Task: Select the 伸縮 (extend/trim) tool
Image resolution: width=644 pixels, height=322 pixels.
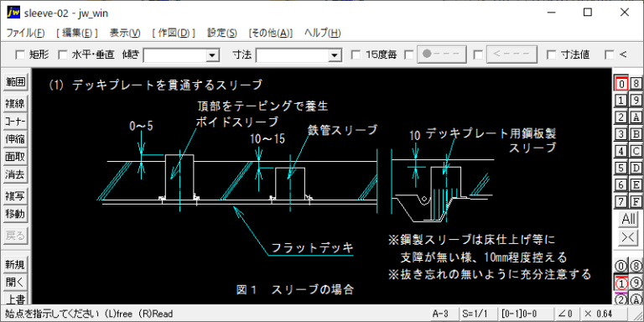Action: 15,139
